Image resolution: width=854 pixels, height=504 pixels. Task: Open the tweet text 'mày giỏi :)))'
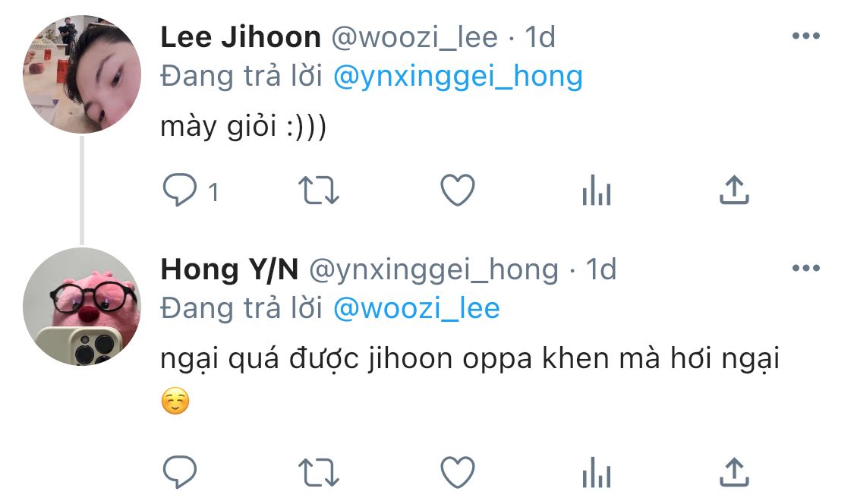[x=243, y=127]
